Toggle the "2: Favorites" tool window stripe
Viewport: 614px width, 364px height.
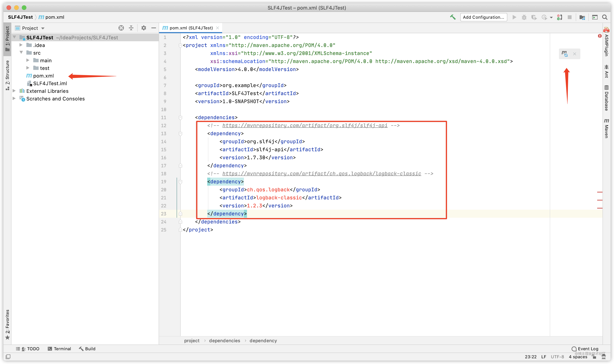pyautogui.click(x=7, y=321)
